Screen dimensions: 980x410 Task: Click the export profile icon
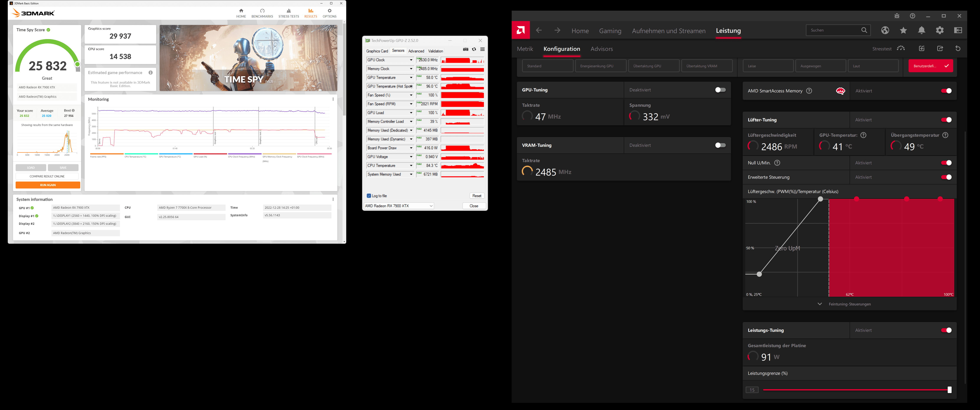tap(940, 48)
